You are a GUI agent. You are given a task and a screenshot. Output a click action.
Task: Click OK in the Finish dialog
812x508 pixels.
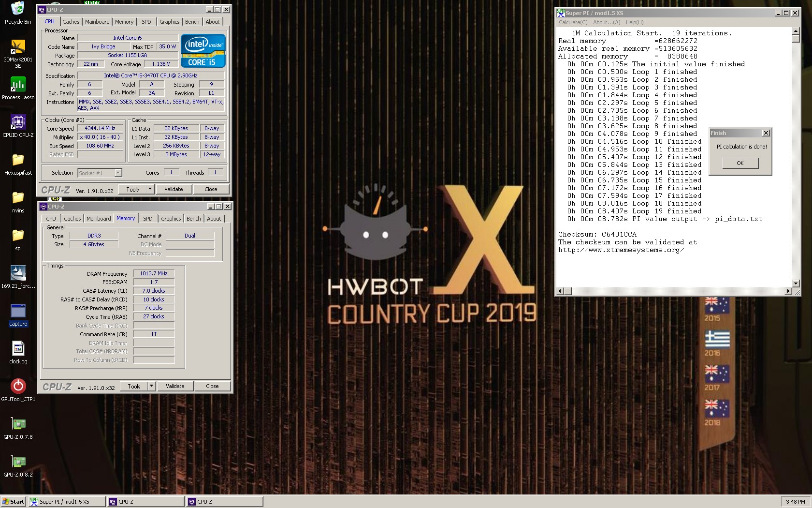tap(740, 163)
